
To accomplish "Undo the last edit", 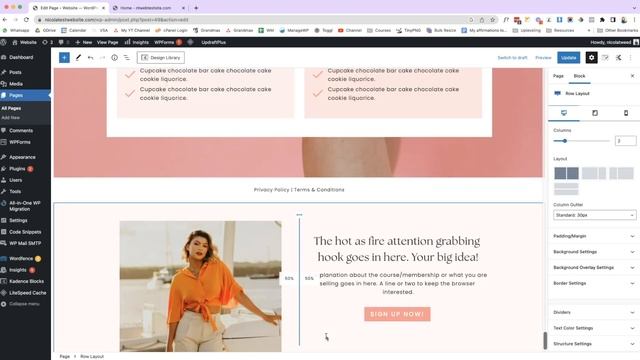I will point(90,58).
